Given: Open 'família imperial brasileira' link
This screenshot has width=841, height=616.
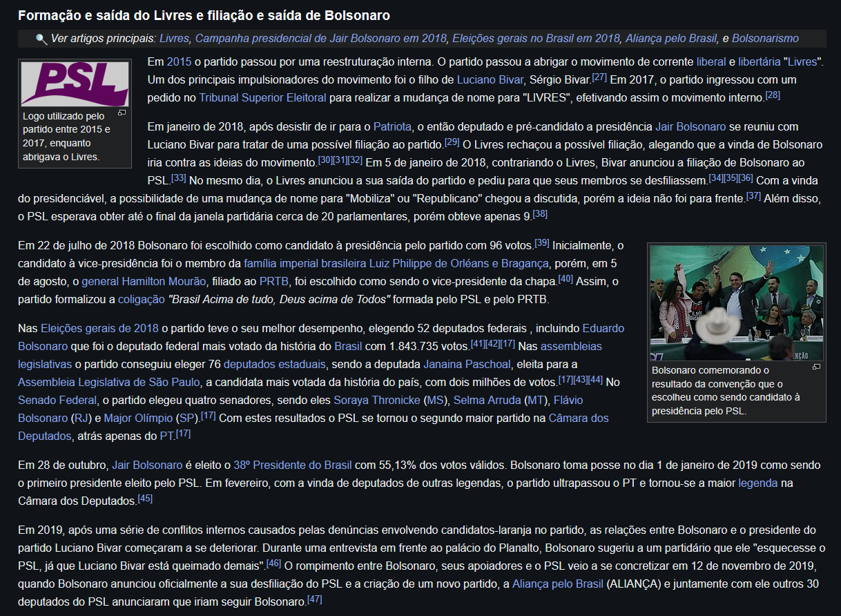Looking at the screenshot, I should 307,263.
